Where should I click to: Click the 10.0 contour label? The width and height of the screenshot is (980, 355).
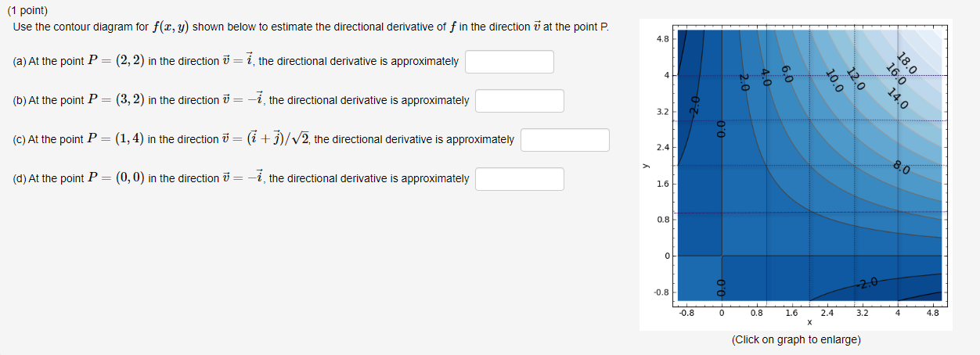pos(834,81)
